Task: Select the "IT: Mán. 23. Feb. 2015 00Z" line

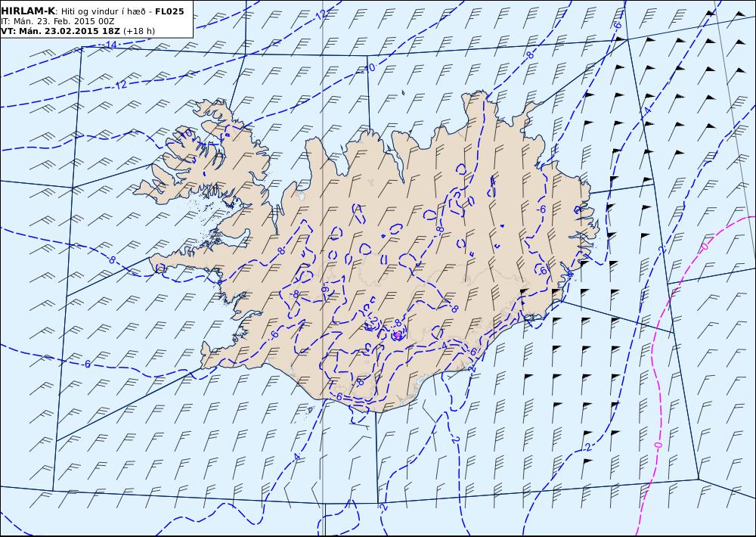Action: [x=57, y=21]
